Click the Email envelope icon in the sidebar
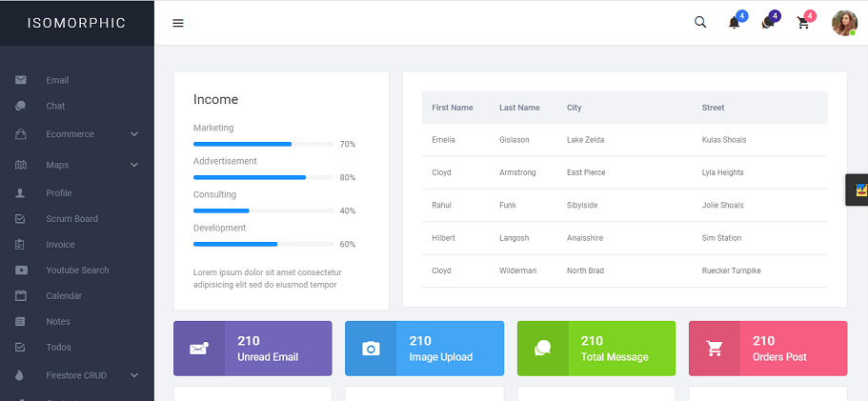The width and height of the screenshot is (868, 401). 20,80
